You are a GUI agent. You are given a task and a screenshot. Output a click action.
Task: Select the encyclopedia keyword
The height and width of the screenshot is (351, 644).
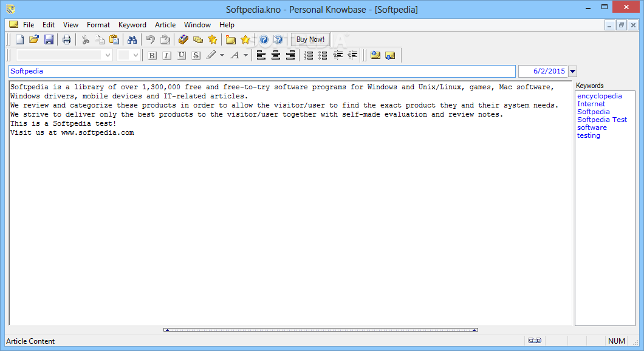tap(599, 96)
